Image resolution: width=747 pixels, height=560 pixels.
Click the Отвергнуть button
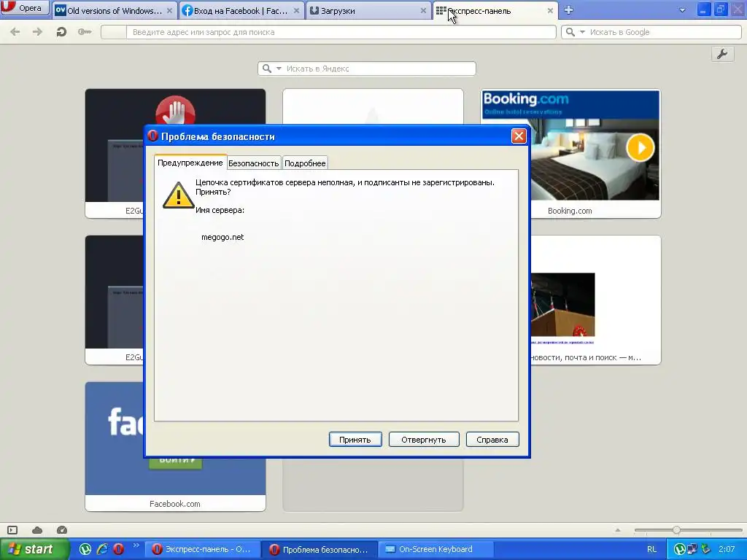tap(424, 440)
